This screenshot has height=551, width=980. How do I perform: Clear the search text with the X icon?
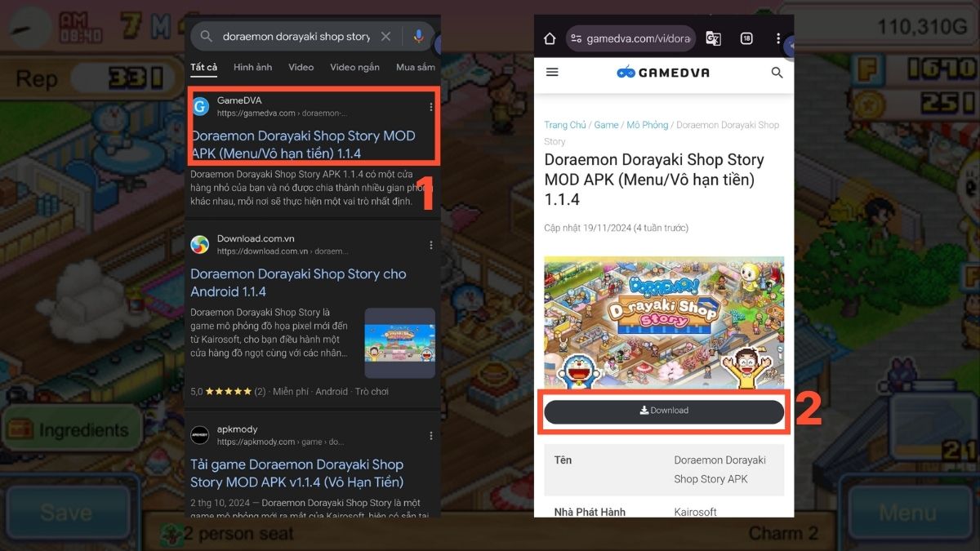pyautogui.click(x=386, y=37)
